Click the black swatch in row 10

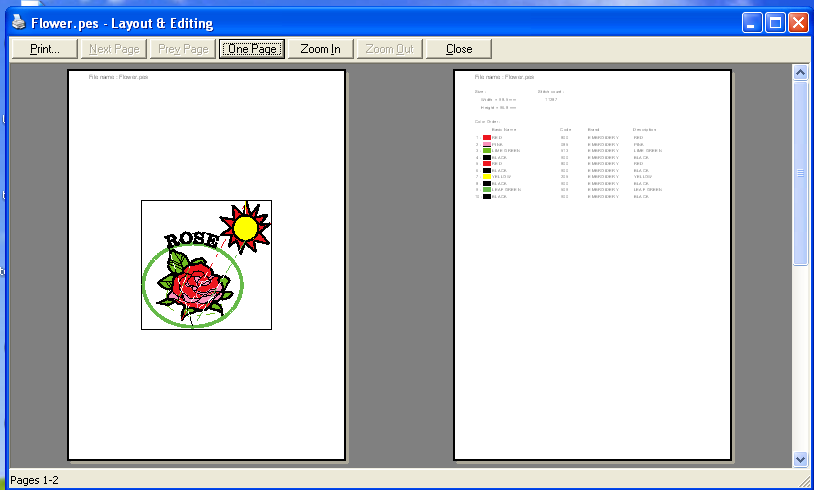[x=487, y=196]
